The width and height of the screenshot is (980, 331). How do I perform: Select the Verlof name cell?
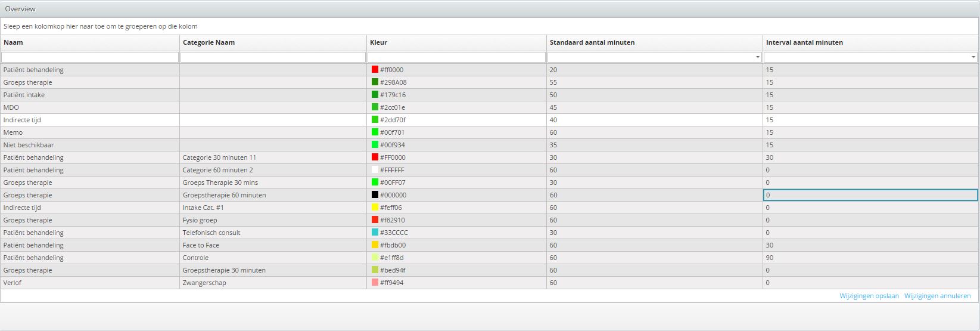pyautogui.click(x=90, y=283)
